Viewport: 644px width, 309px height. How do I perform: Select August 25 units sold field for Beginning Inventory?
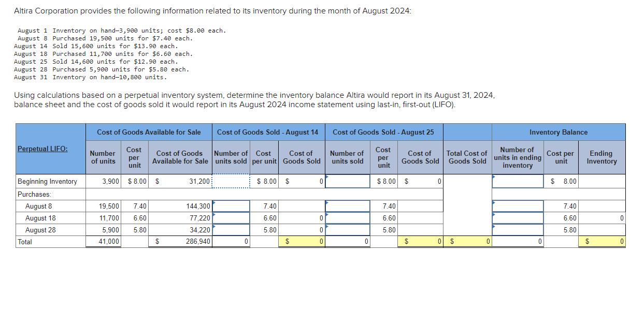(x=347, y=181)
